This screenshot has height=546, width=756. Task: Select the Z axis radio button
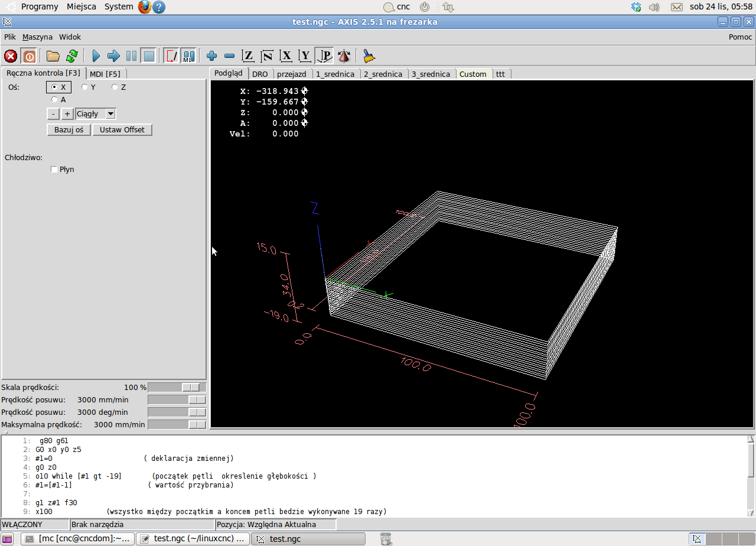[119, 87]
